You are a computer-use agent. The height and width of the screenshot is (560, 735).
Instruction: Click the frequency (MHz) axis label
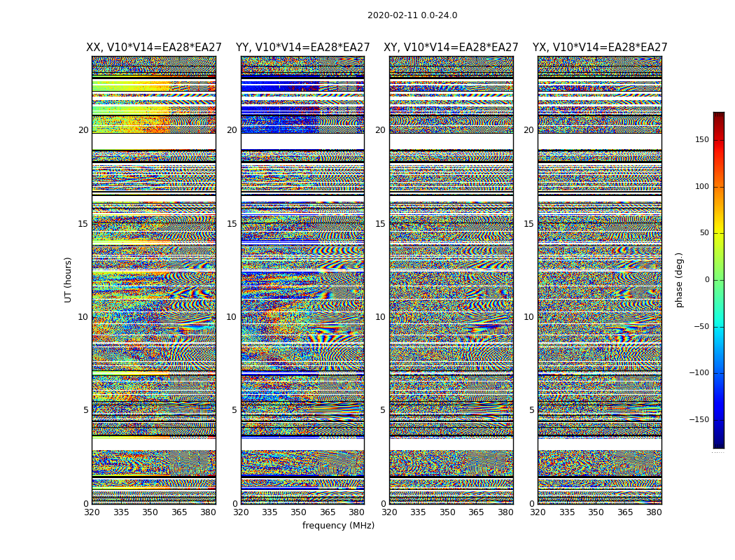click(338, 525)
